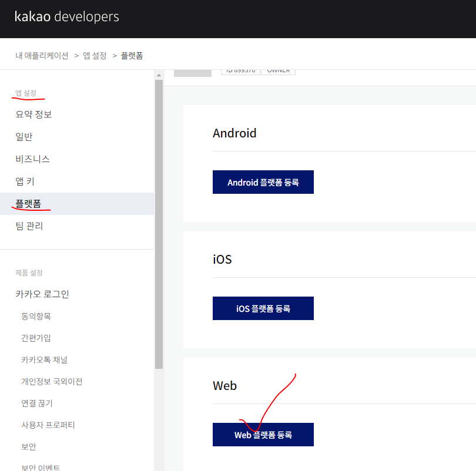
Task: Click sidebar scrollbar up arrow
Action: [159, 75]
